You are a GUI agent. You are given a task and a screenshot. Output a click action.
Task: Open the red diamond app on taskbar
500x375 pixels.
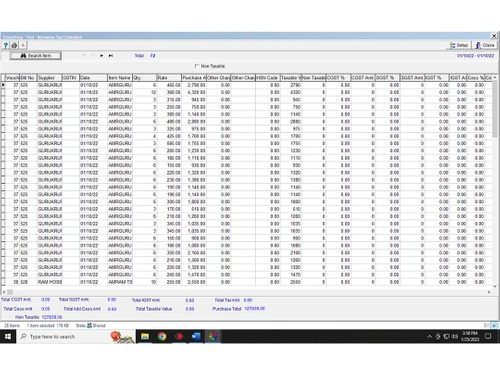179,337
